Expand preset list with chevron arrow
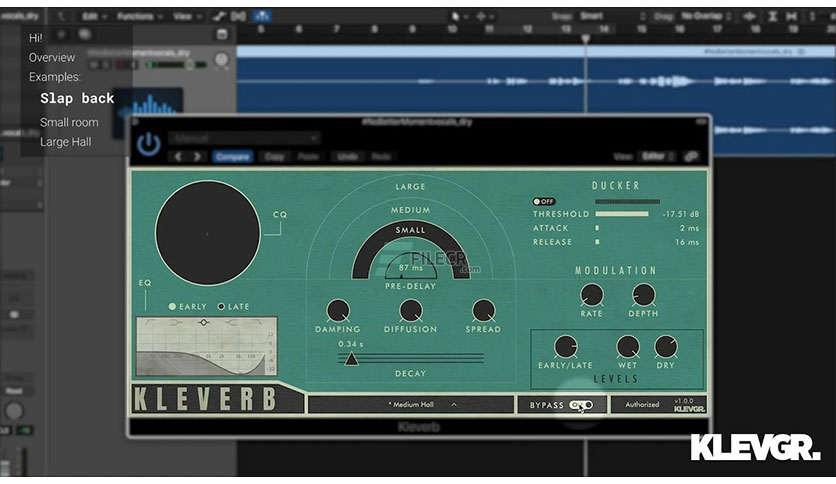The width and height of the screenshot is (836, 484). [x=454, y=405]
